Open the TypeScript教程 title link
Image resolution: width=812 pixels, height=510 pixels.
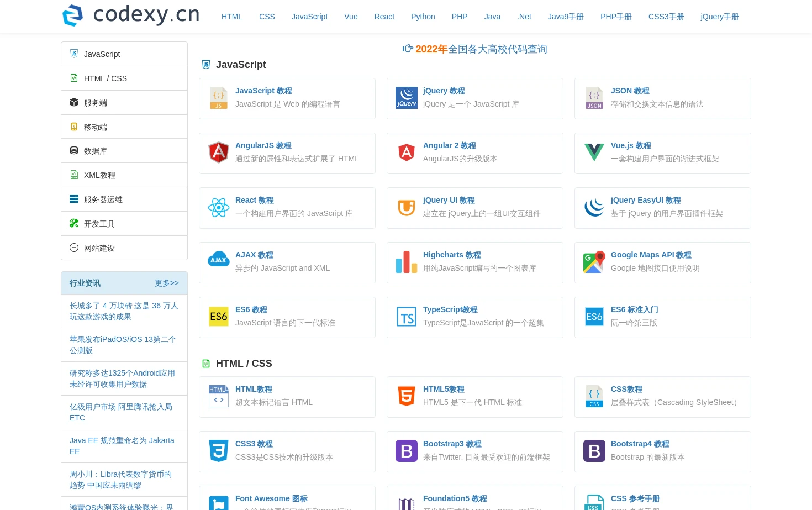click(450, 309)
